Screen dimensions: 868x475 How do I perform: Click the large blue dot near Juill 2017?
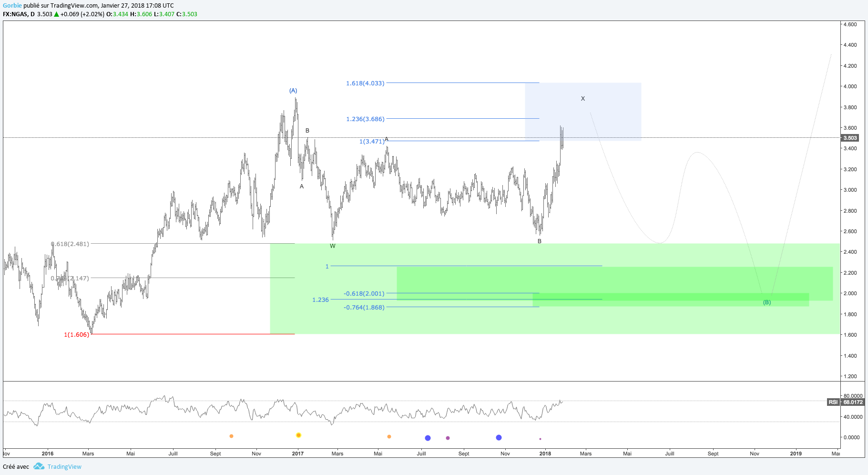click(x=428, y=438)
